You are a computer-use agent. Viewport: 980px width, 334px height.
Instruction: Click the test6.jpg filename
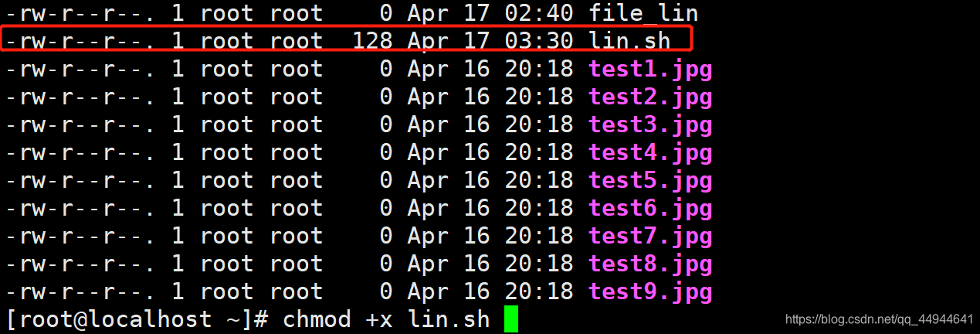pyautogui.click(x=650, y=208)
